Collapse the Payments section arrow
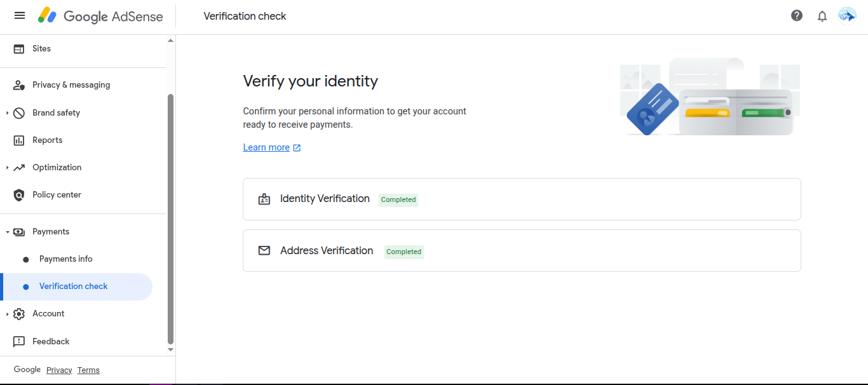Viewport: 868px width, 385px height. 8,232
